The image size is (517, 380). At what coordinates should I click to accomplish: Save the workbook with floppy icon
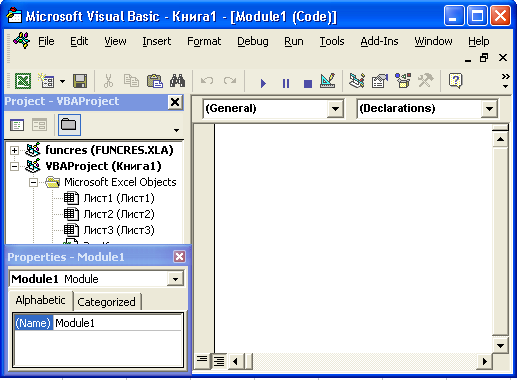80,81
